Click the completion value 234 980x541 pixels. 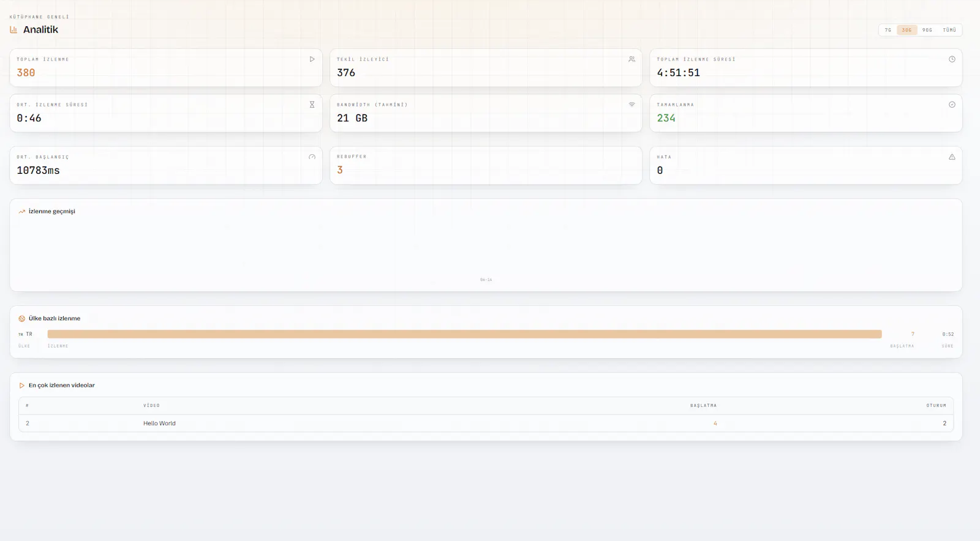pyautogui.click(x=666, y=118)
